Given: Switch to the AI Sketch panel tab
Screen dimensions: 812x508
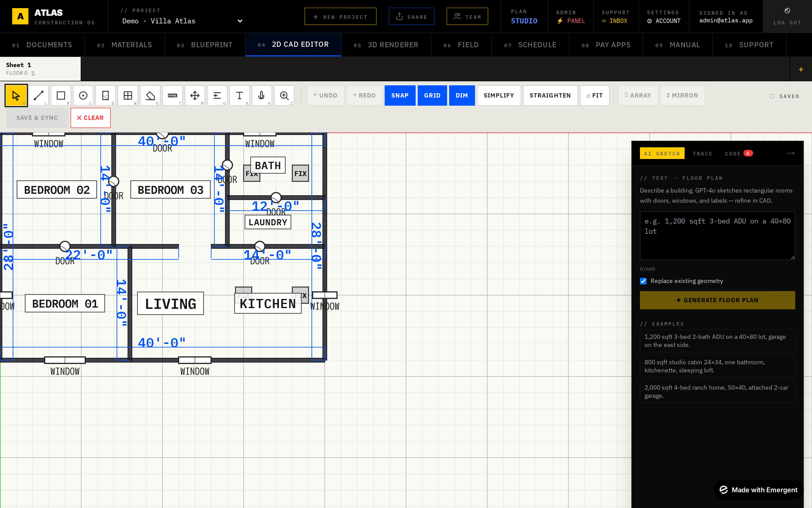Looking at the screenshot, I should pyautogui.click(x=662, y=153).
